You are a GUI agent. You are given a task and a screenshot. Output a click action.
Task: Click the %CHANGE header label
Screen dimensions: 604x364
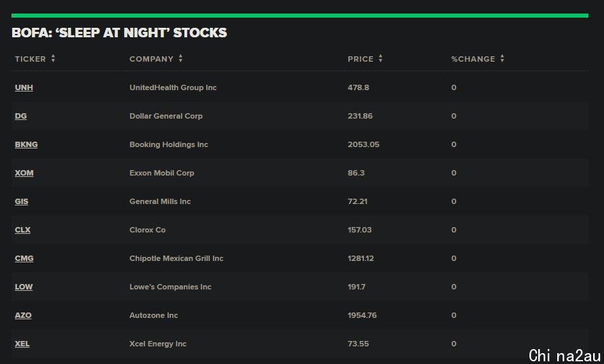pos(473,59)
